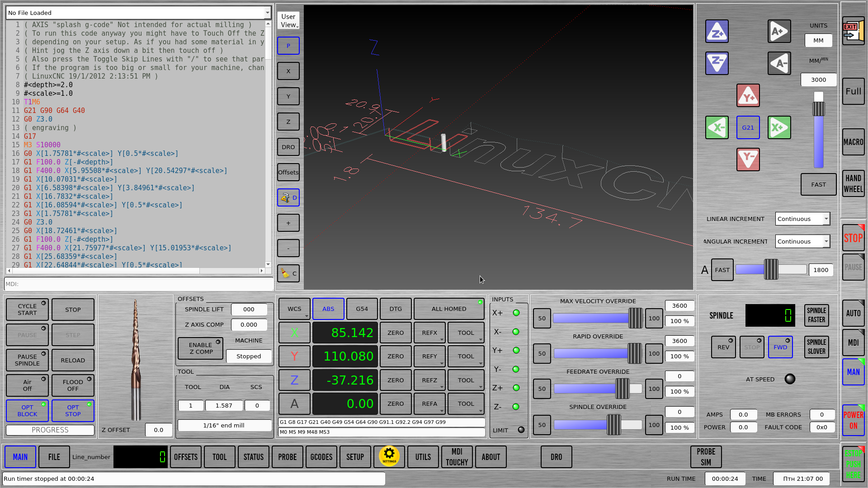Toggle OPT STOP optional stop
This screenshot has width=868, height=488.
(x=73, y=410)
